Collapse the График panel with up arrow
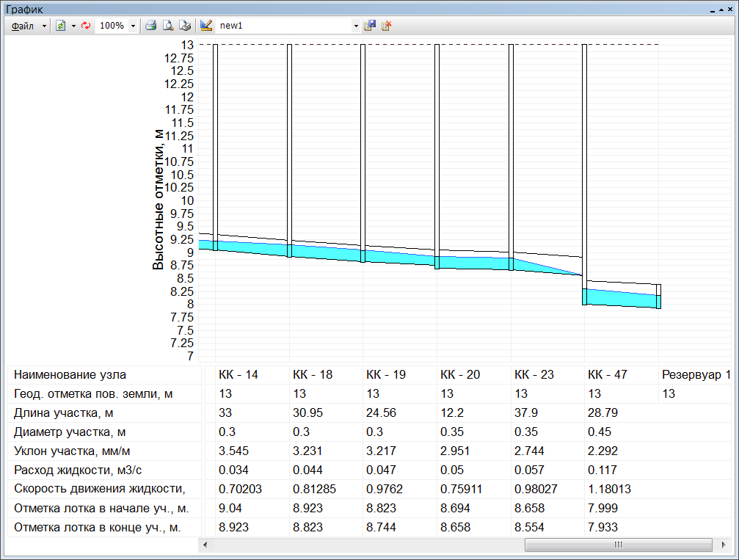 721,10
